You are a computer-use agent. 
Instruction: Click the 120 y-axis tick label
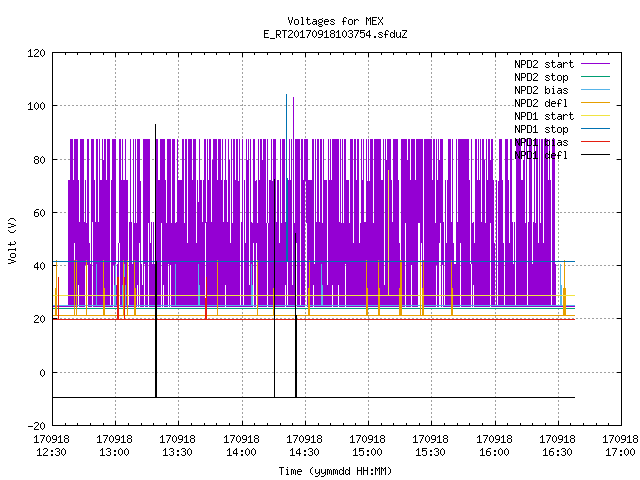click(36, 53)
